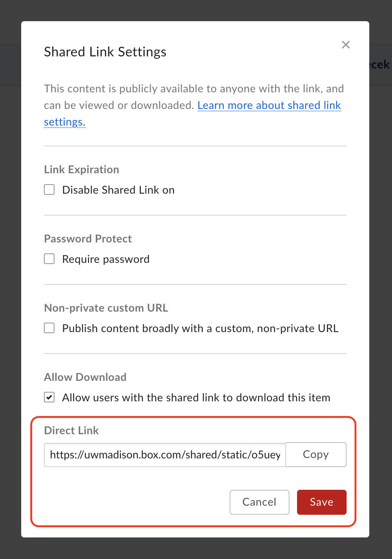Enable the Disable Shared Link on checkbox

pos(49,189)
